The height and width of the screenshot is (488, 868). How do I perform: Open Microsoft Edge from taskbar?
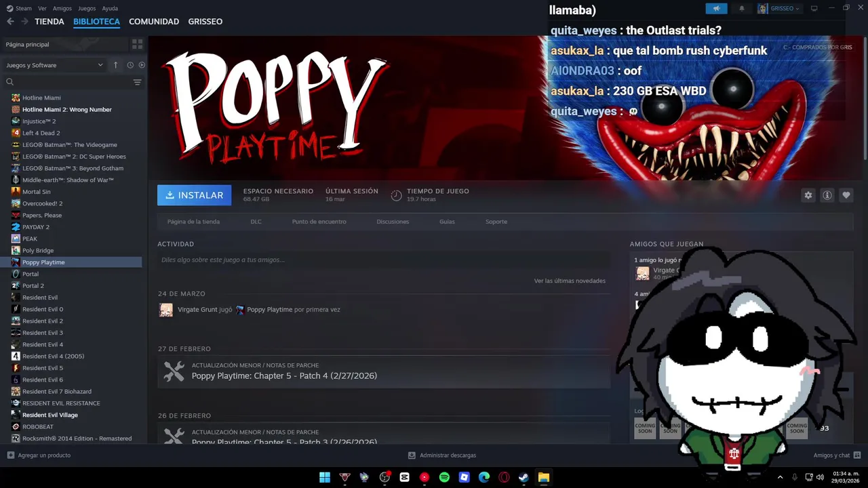coord(484,477)
